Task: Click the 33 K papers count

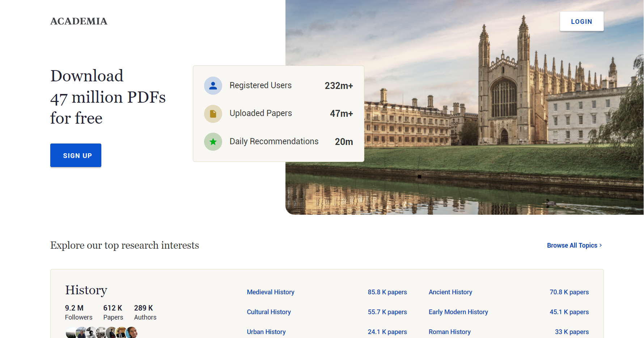Action: coord(572,332)
